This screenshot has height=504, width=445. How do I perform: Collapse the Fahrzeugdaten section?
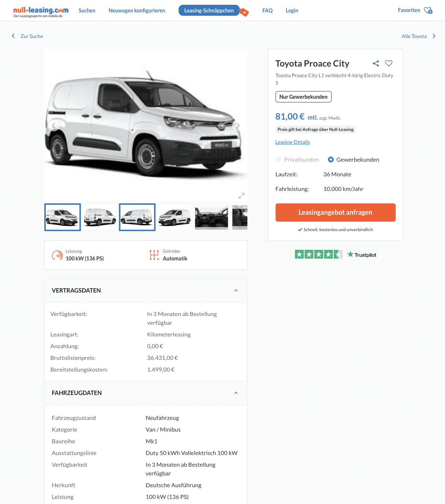236,393
